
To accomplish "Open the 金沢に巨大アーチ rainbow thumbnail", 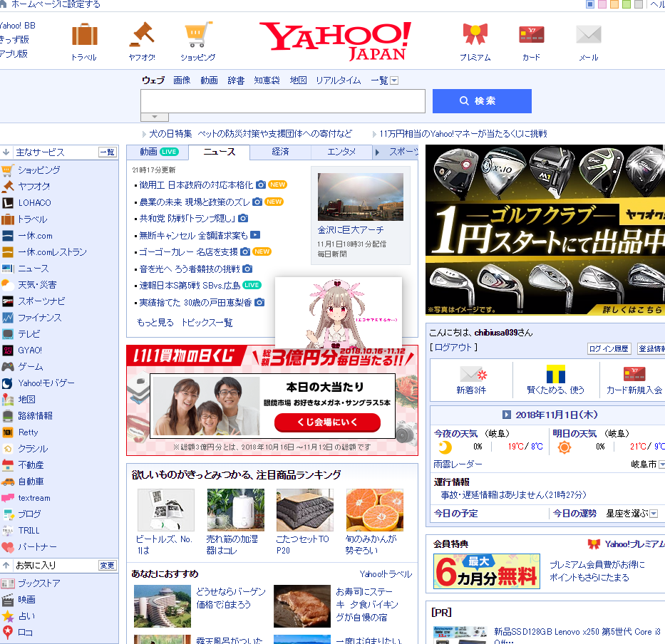I will coord(361,197).
